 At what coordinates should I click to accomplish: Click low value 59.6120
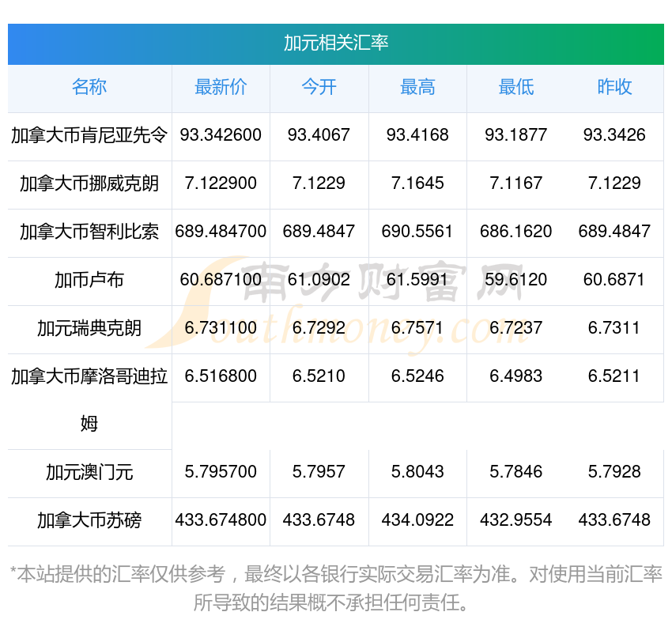coord(516,280)
